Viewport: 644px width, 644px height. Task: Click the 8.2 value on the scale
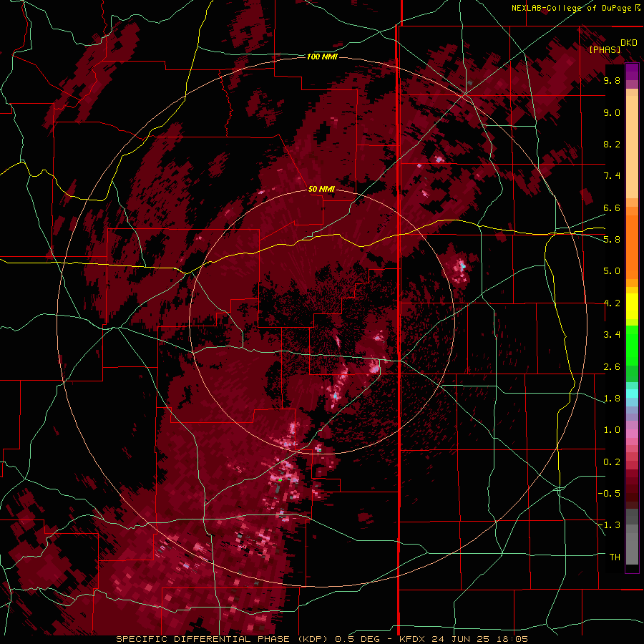[612, 144]
